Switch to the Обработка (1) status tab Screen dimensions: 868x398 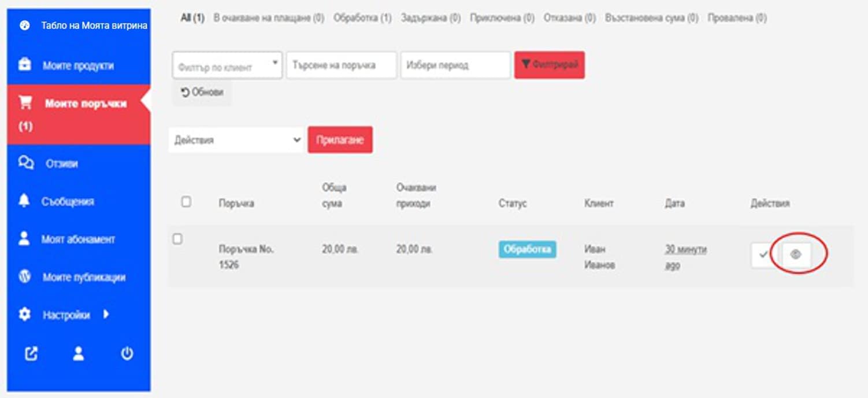362,19
